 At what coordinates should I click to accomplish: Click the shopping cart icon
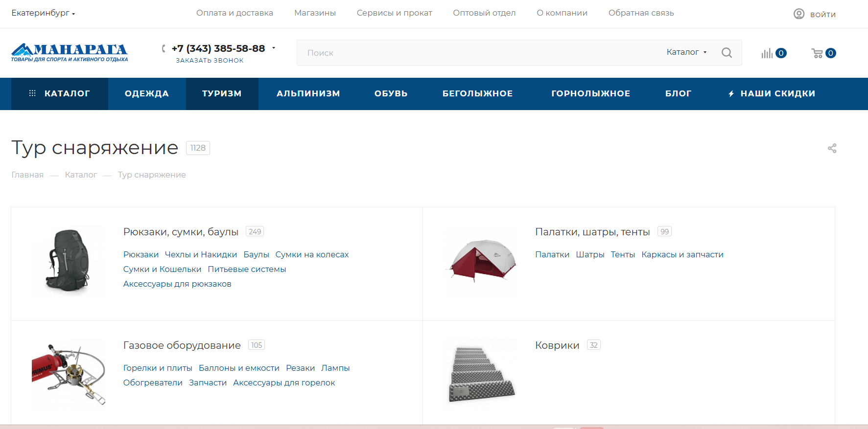817,53
